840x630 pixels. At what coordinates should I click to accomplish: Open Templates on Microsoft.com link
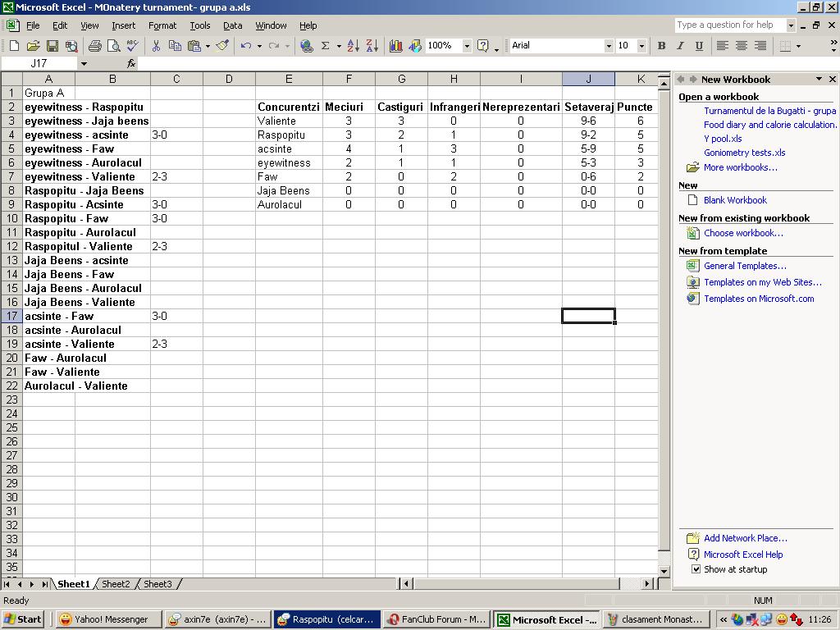(759, 299)
